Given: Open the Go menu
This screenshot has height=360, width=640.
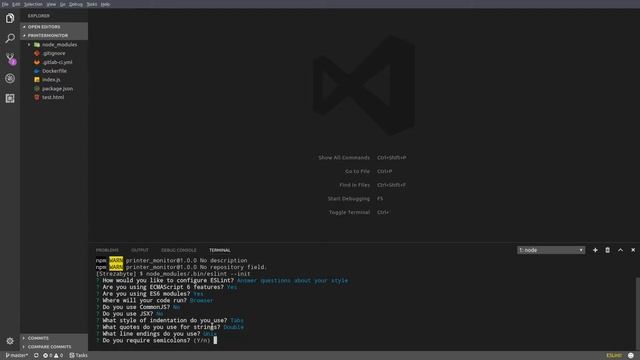Looking at the screenshot, I should (x=62, y=4).
